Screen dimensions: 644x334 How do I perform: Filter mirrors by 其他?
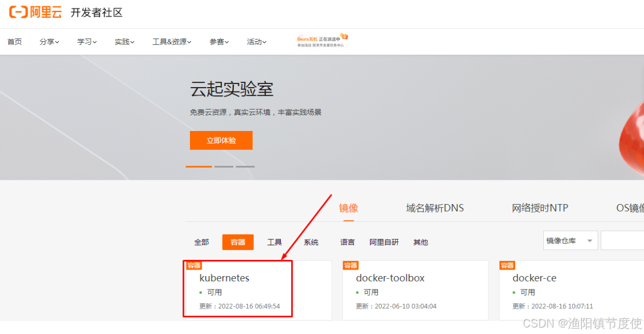[420, 243]
